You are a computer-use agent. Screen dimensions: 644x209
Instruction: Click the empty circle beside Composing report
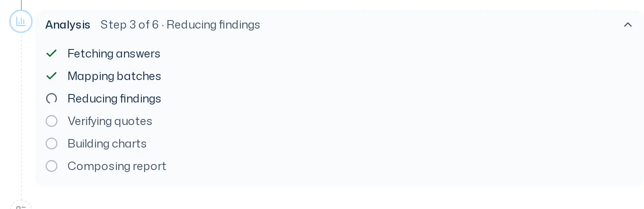[52, 166]
